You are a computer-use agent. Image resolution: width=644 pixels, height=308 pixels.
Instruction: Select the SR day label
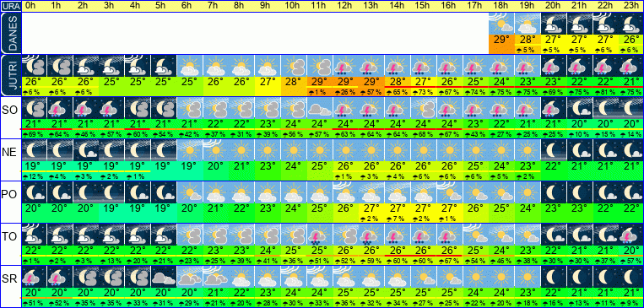tap(9, 278)
